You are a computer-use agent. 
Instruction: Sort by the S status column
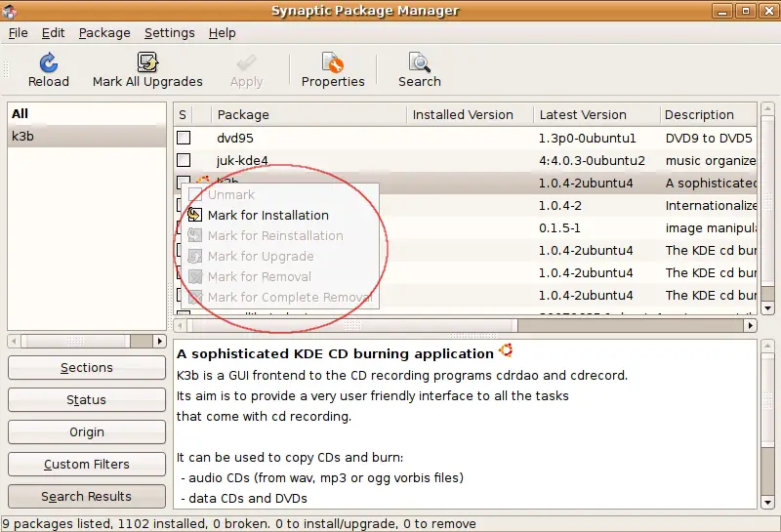183,115
